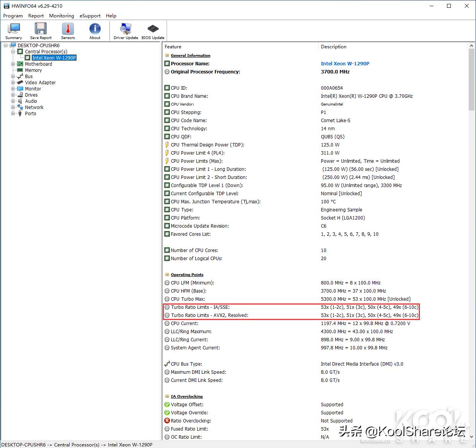
Task: Click the Description column header
Action: click(393, 47)
